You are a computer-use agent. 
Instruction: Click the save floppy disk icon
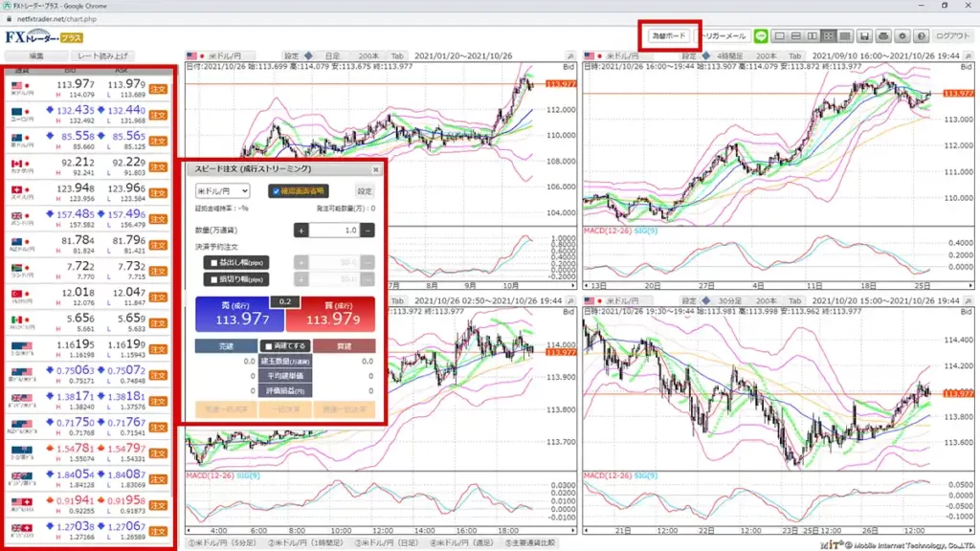(865, 36)
